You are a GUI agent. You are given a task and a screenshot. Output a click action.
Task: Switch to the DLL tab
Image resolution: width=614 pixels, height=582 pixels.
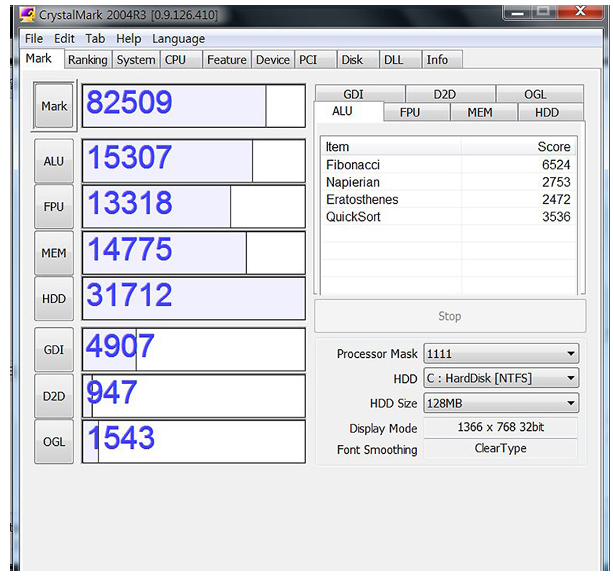tap(401, 60)
